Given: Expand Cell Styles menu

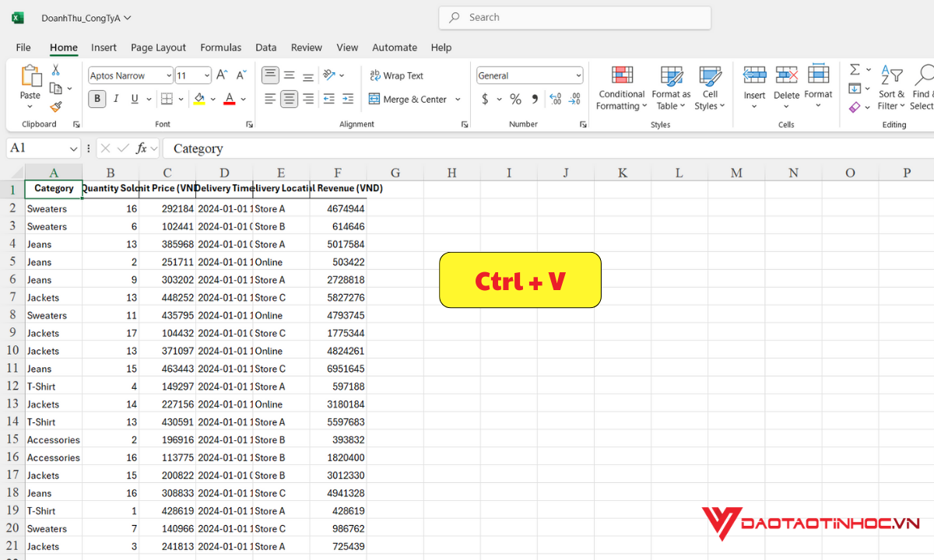Looking at the screenshot, I should tap(710, 88).
